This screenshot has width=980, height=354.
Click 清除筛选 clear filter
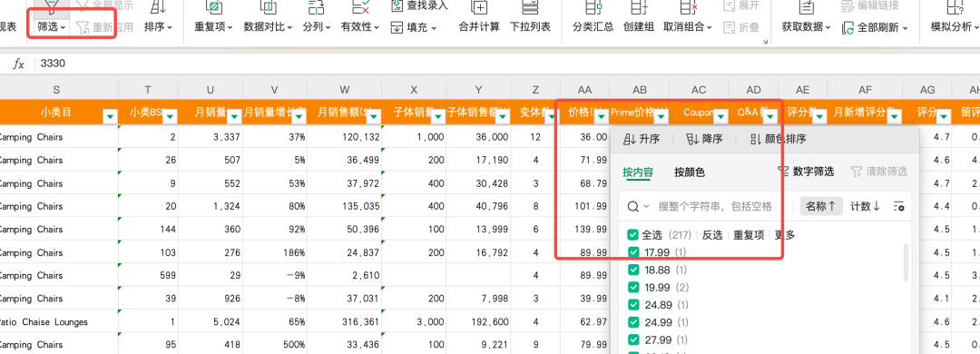point(878,172)
